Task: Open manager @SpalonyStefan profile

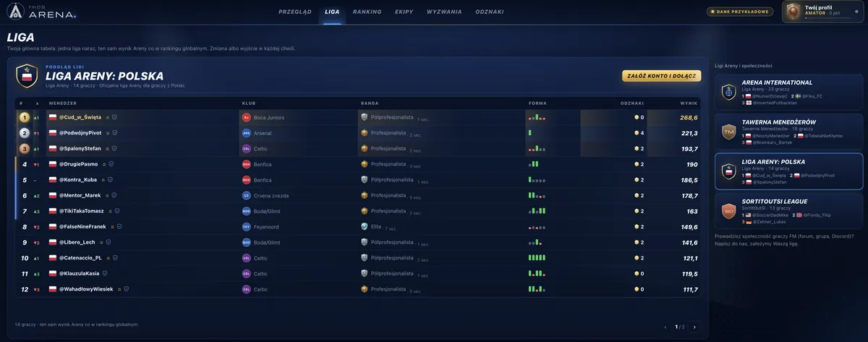Action: pos(80,148)
